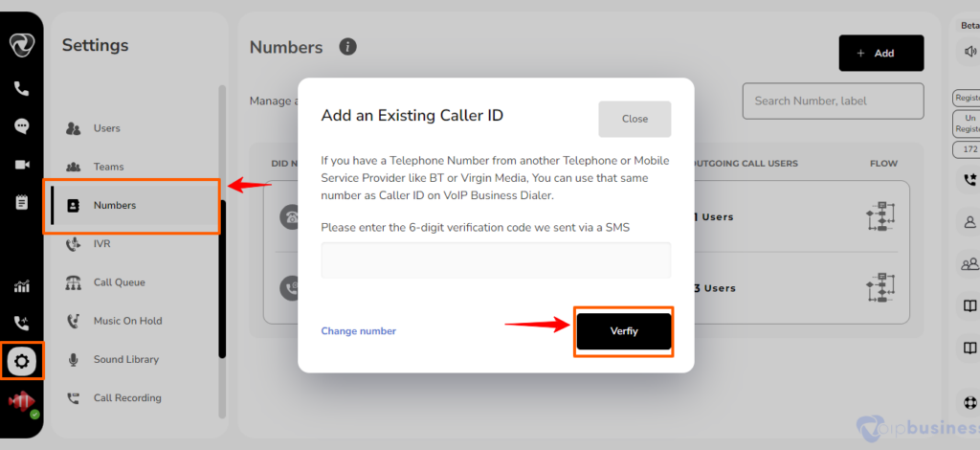The width and height of the screenshot is (980, 450).
Task: Open the analytics bar chart icon
Action: [x=22, y=287]
